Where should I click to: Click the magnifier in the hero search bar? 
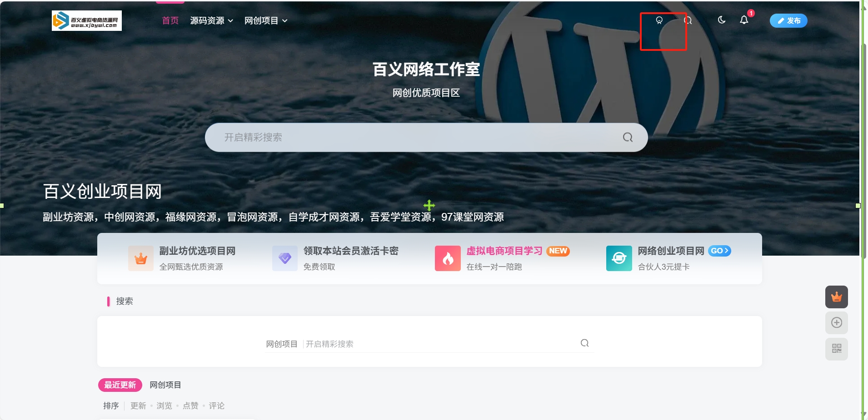[628, 137]
